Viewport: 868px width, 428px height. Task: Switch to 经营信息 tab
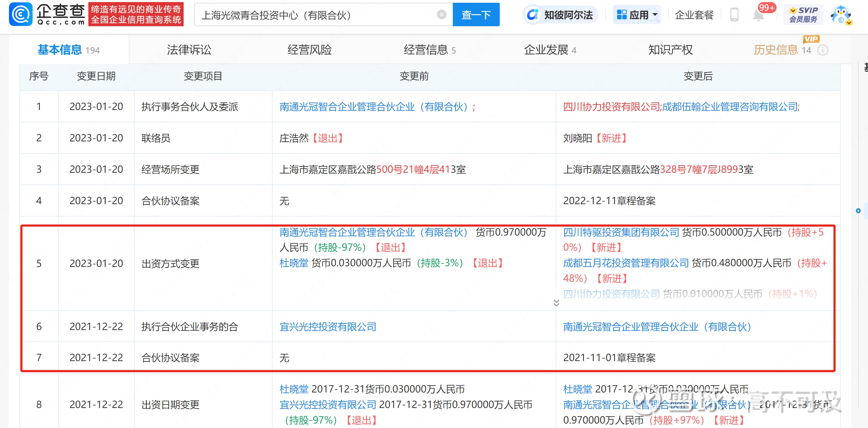[x=430, y=50]
